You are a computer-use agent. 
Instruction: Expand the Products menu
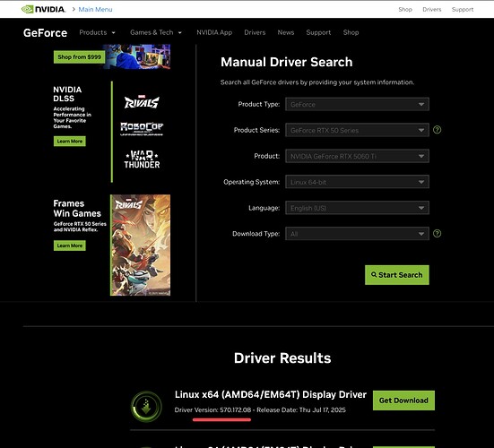(x=98, y=32)
